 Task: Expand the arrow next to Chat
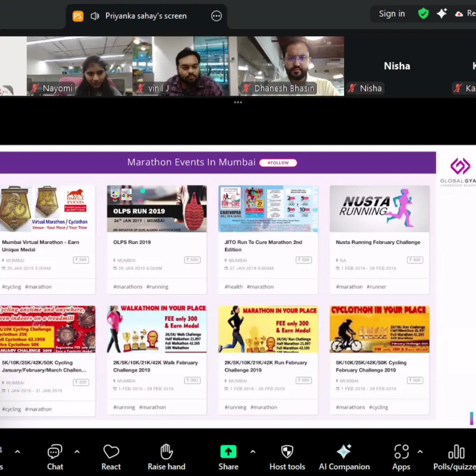(77, 452)
